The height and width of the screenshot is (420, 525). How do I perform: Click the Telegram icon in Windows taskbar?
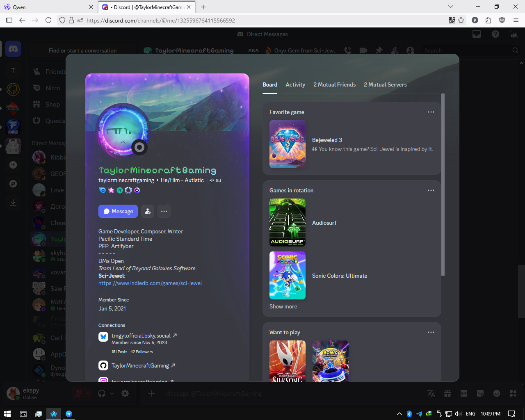click(69, 414)
